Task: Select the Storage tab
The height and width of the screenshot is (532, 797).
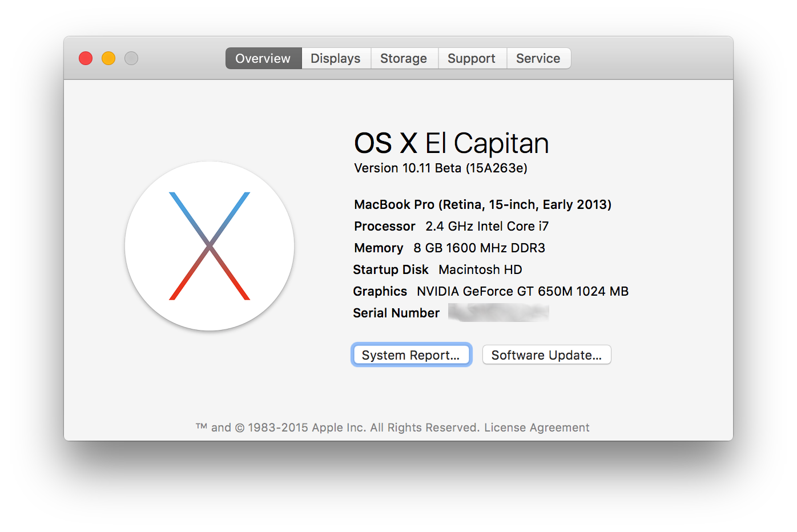Action: click(x=404, y=58)
